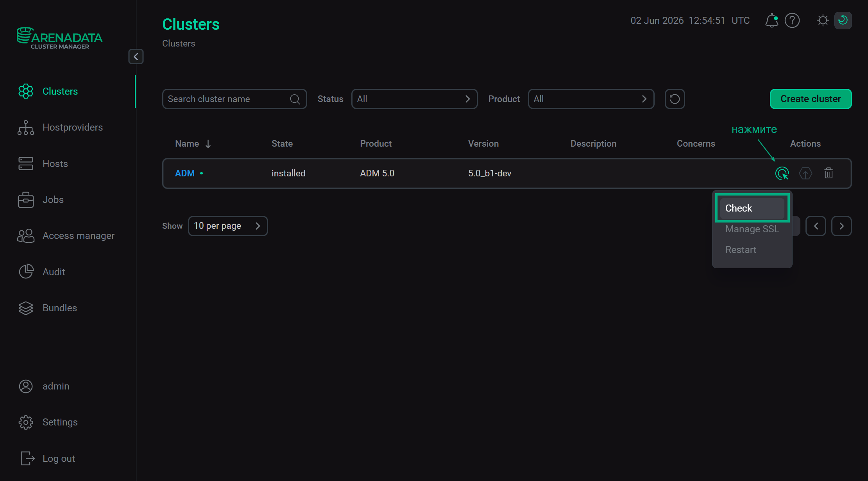Screen dimensions: 868x481
Task: Open the 10 per page dropdown
Action: pyautogui.click(x=228, y=226)
